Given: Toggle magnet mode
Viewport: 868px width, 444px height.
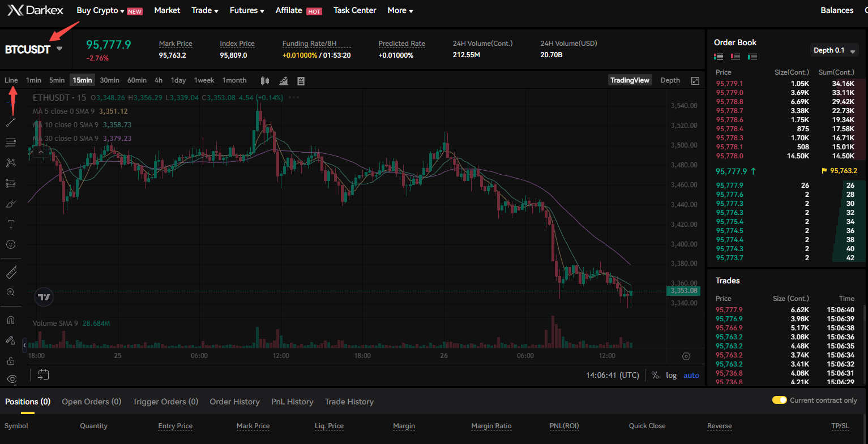Looking at the screenshot, I should (x=11, y=320).
